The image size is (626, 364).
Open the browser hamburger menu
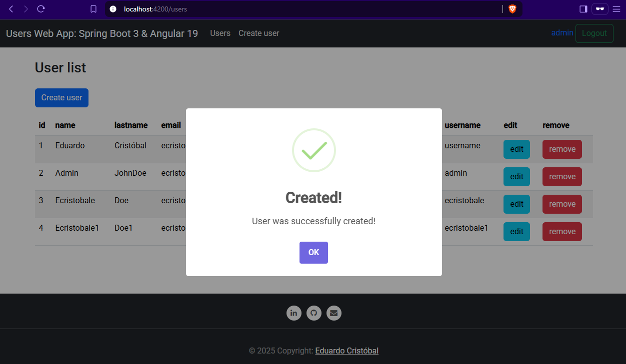(616, 9)
